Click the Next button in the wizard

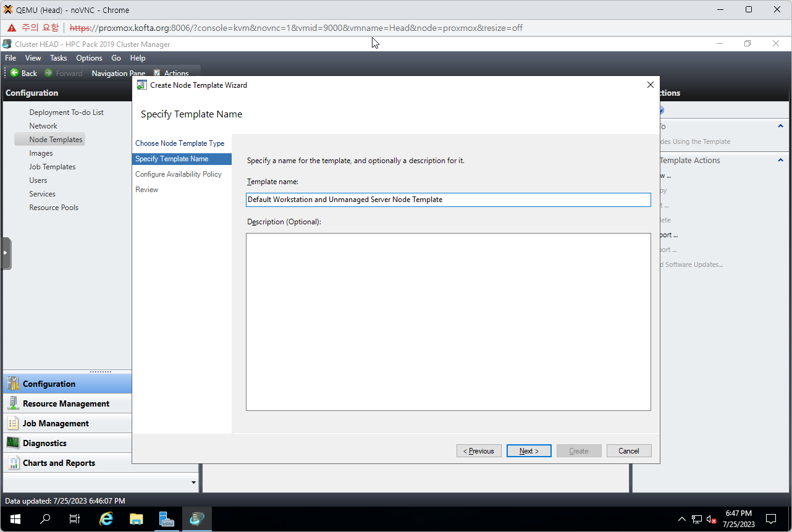point(529,451)
